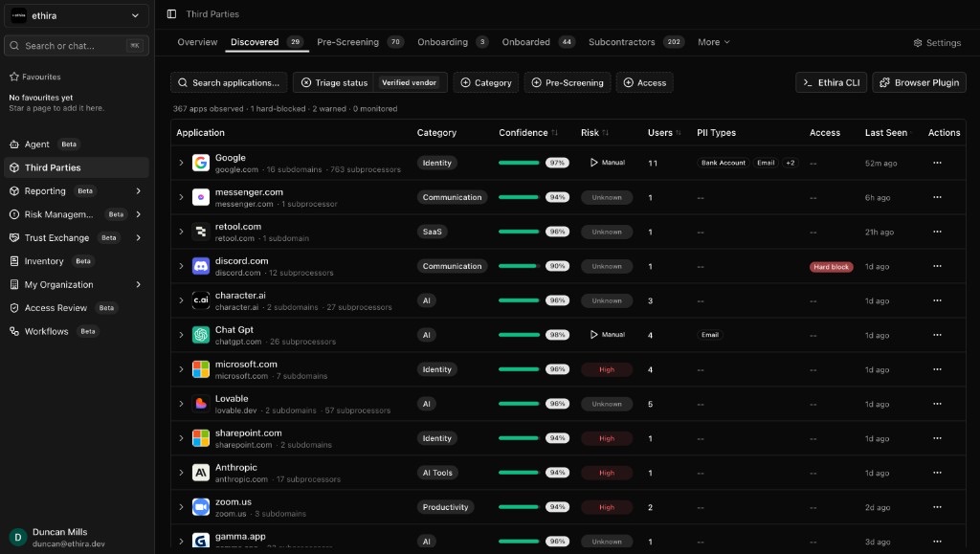Viewport: 980px width, 554px height.
Task: Open actions menu for Chat Gpt row
Action: [937, 335]
